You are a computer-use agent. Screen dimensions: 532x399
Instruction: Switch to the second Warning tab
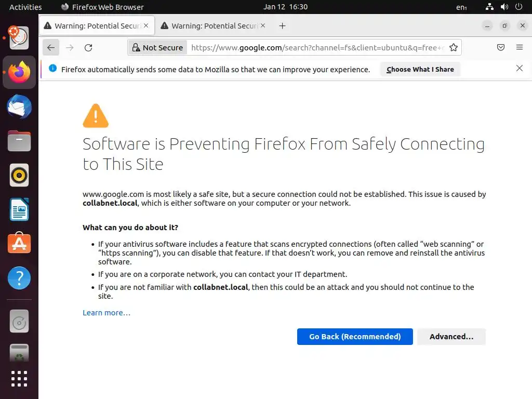point(214,26)
